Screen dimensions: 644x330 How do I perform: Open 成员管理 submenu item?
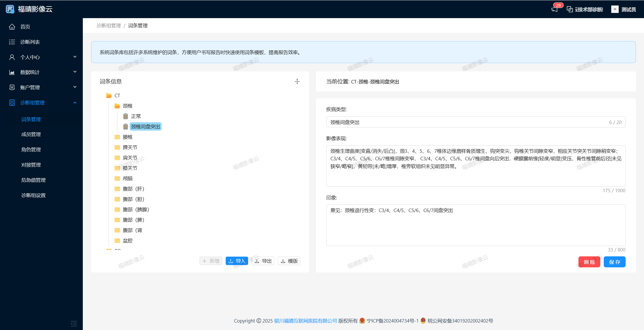point(31,134)
